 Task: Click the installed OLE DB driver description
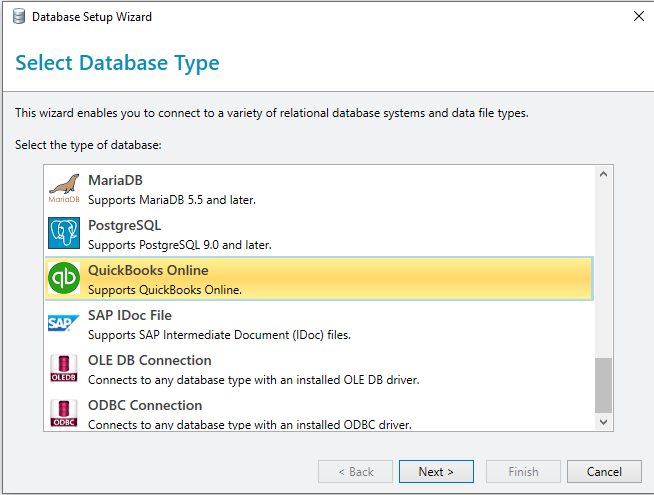click(x=254, y=380)
